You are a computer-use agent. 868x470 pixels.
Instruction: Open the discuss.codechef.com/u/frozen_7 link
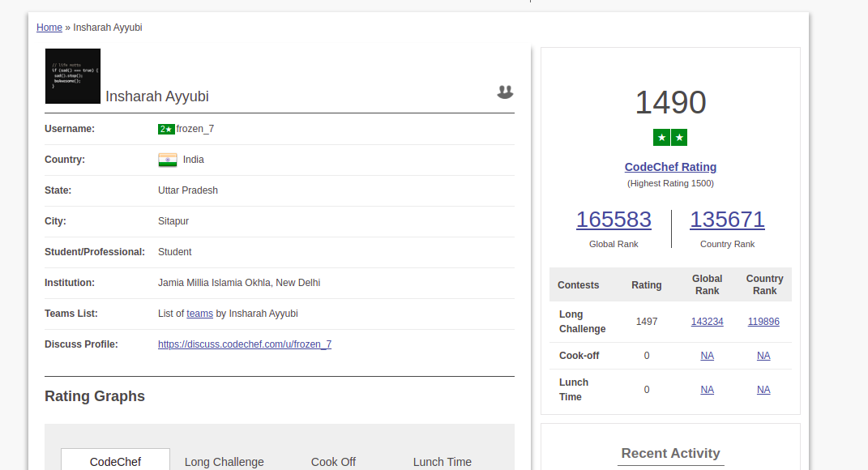point(245,344)
